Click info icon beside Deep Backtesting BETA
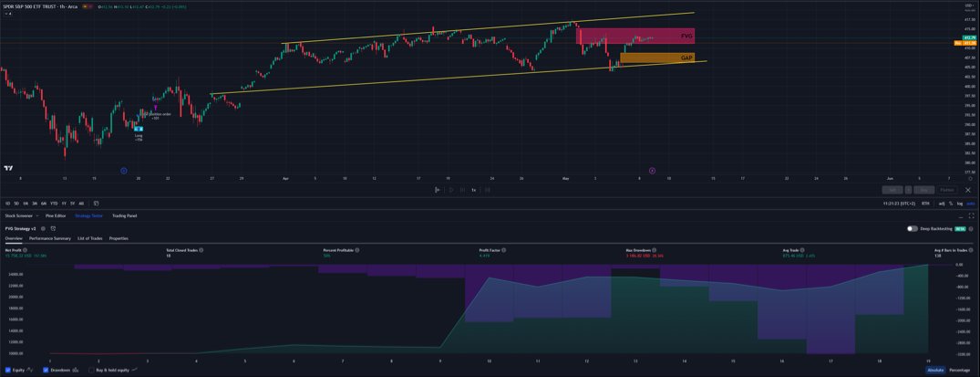980x377 pixels. 971,228
